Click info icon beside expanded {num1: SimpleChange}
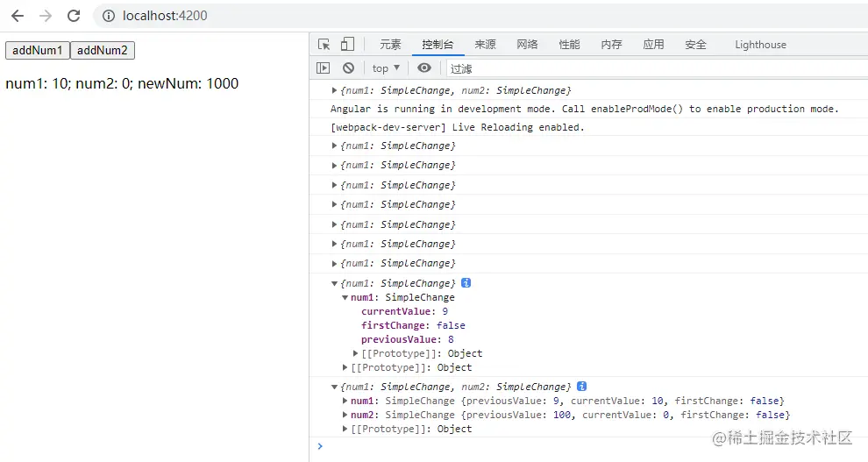The width and height of the screenshot is (868, 462). tap(466, 283)
